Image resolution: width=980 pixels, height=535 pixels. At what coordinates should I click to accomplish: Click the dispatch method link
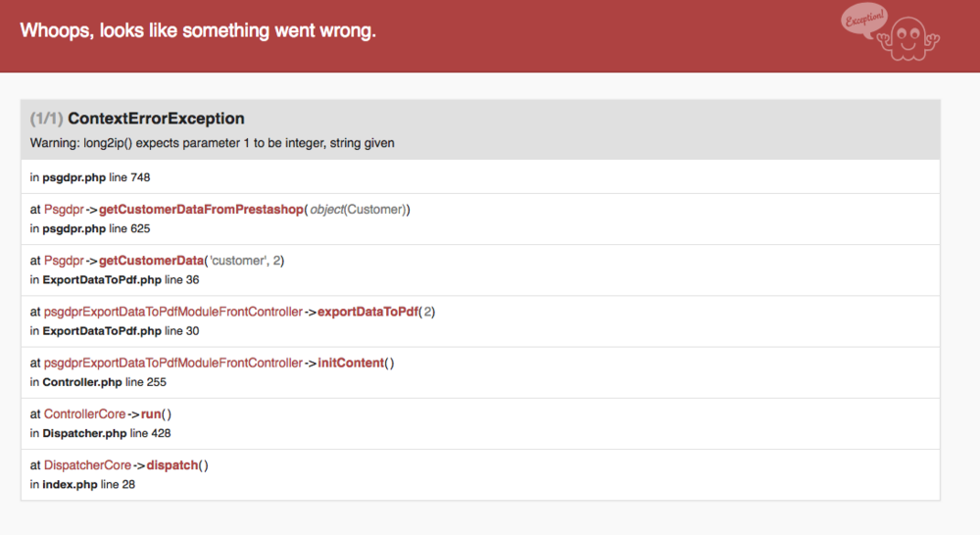pyautogui.click(x=174, y=465)
